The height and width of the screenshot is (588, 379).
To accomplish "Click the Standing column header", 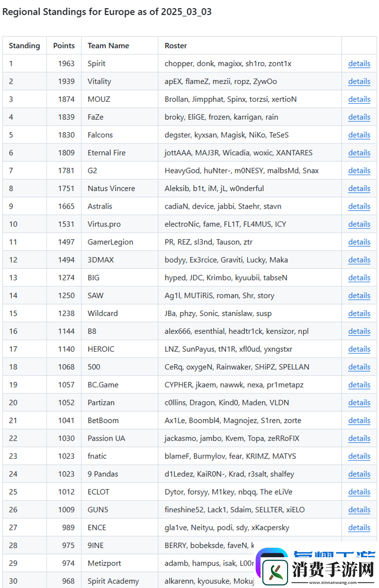I will [x=25, y=46].
